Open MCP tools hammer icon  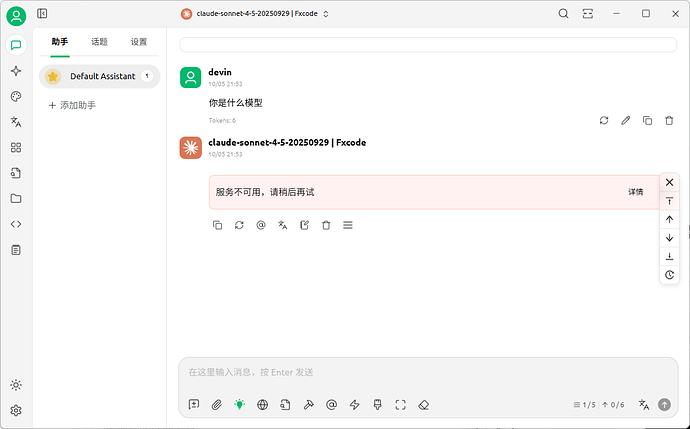click(x=308, y=405)
